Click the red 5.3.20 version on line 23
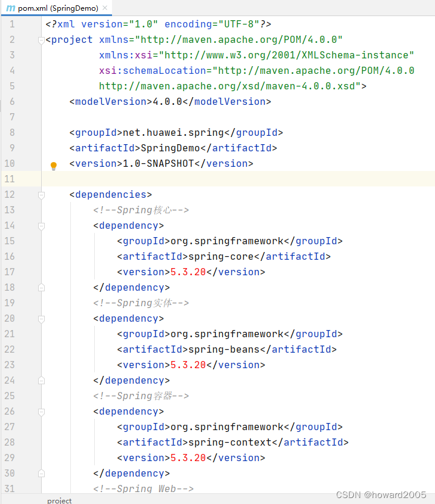 click(x=188, y=365)
